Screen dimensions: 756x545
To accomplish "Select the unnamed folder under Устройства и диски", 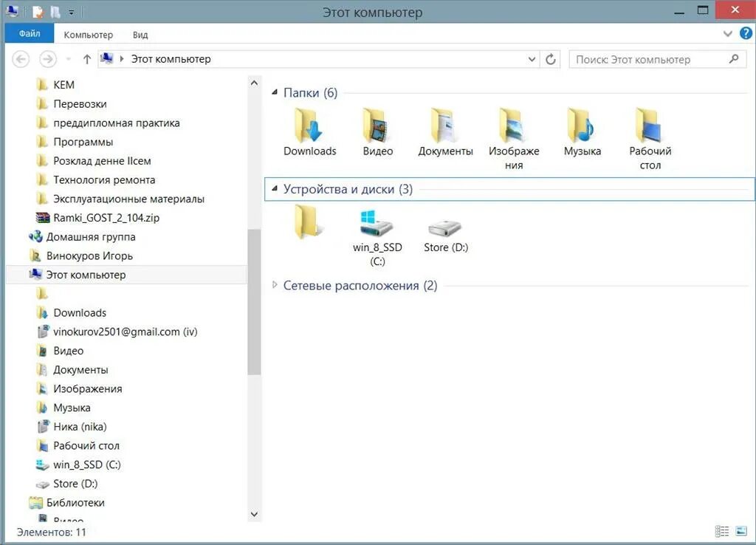I will [308, 222].
